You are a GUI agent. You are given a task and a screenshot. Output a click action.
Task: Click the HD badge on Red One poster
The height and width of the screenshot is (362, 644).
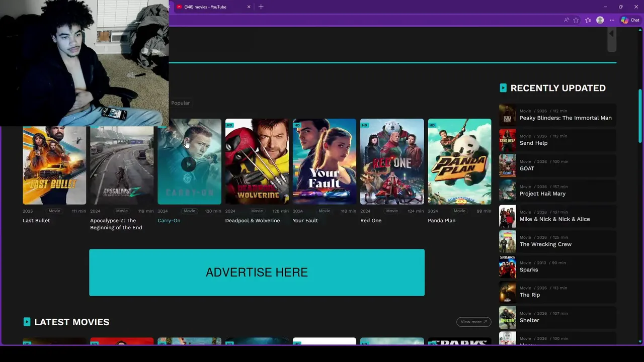point(364,125)
